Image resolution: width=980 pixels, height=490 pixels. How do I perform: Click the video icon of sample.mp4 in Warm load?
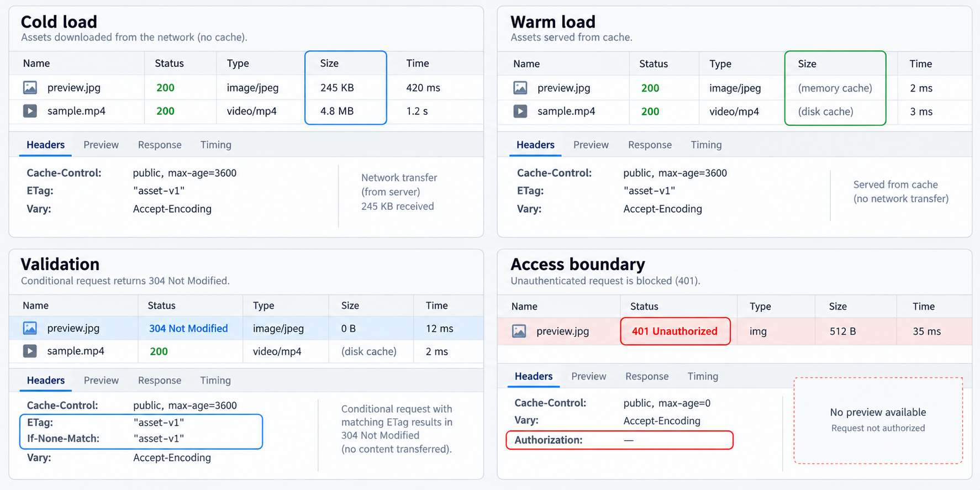tap(520, 112)
